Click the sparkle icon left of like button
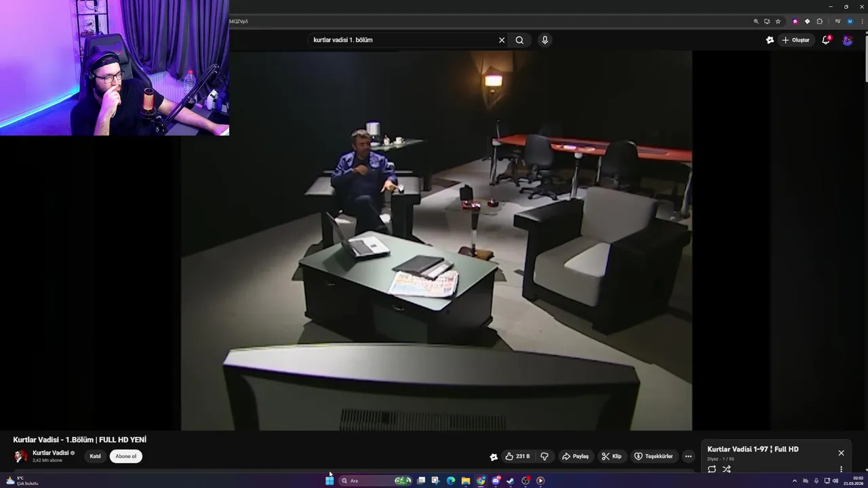The width and height of the screenshot is (868, 488). (494, 457)
